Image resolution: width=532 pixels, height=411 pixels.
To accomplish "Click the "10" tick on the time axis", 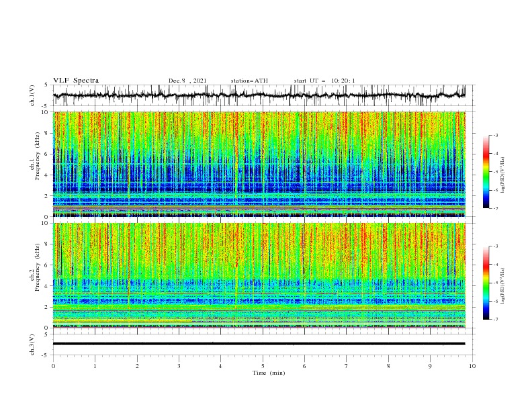I will [x=472, y=366].
